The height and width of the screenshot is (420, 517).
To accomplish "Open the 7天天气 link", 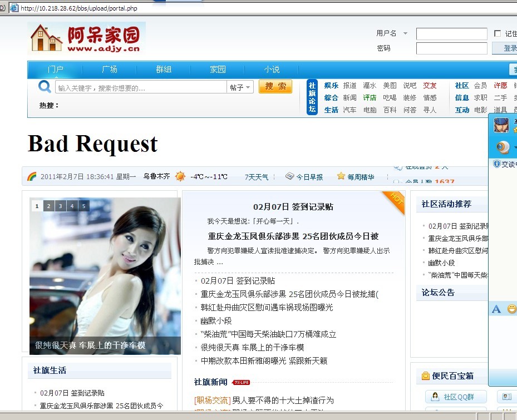I will point(256,177).
